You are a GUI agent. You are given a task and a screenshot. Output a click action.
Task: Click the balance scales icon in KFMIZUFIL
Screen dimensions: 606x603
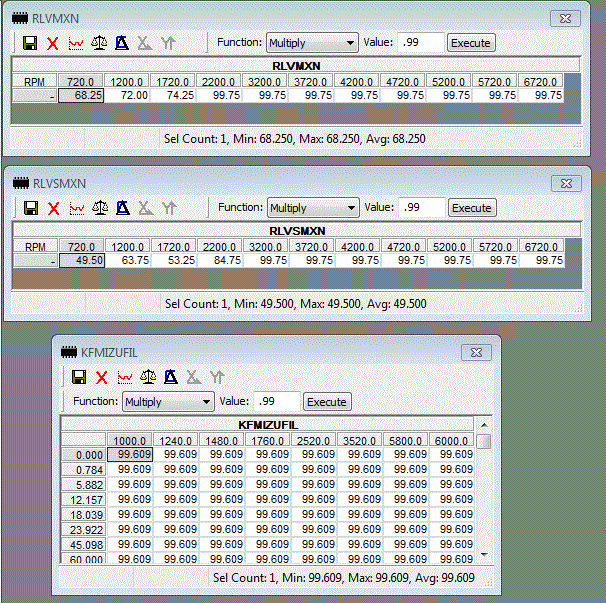pyautogui.click(x=148, y=377)
